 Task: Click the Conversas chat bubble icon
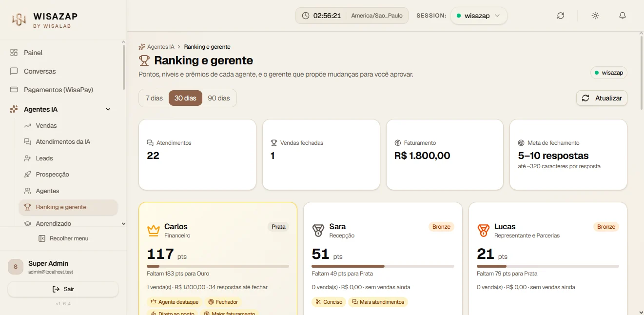[x=14, y=71]
